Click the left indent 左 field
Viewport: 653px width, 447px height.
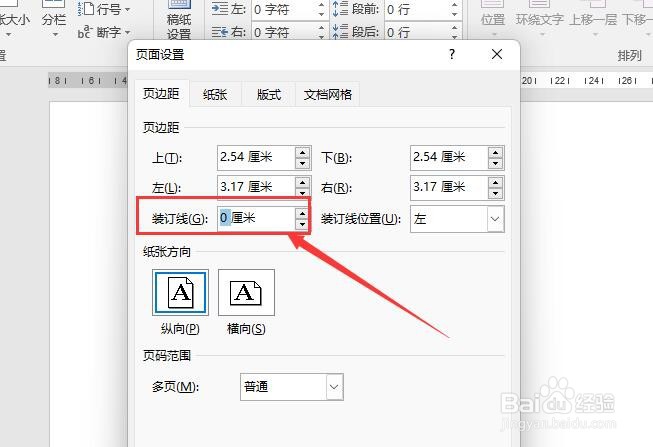(285, 9)
